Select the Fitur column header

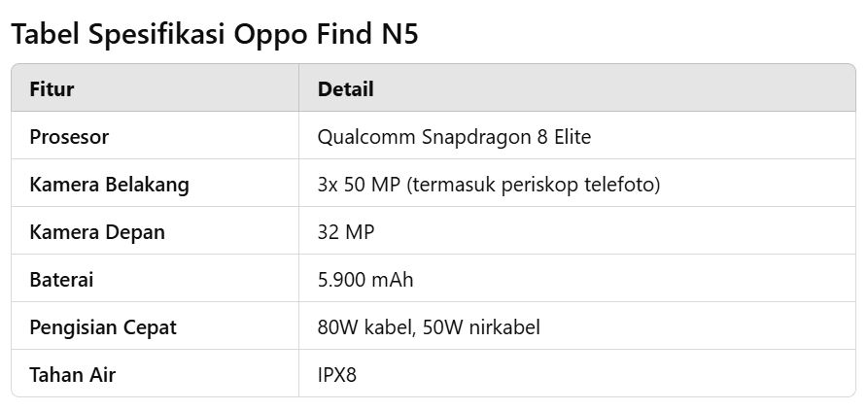click(52, 89)
